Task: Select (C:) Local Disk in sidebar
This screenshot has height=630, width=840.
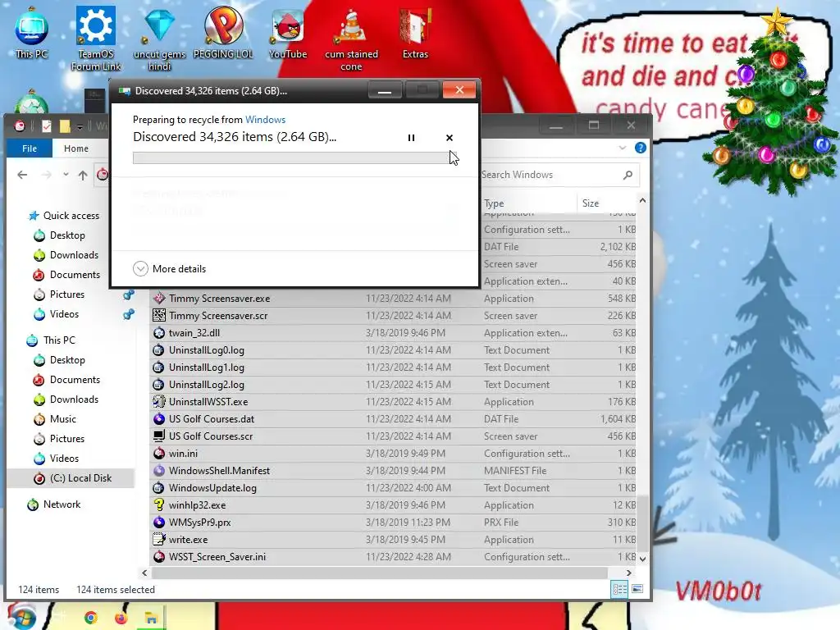Action: [72, 478]
